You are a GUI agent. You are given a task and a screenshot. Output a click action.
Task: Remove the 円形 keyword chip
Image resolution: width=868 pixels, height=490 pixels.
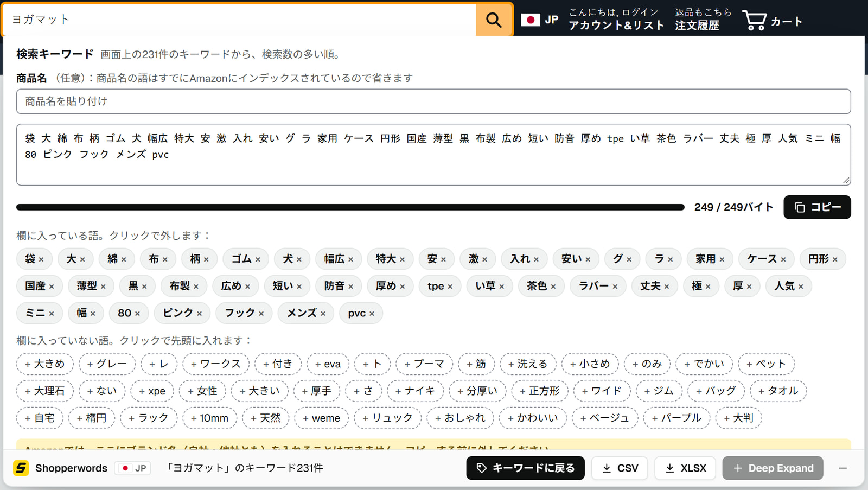click(822, 259)
